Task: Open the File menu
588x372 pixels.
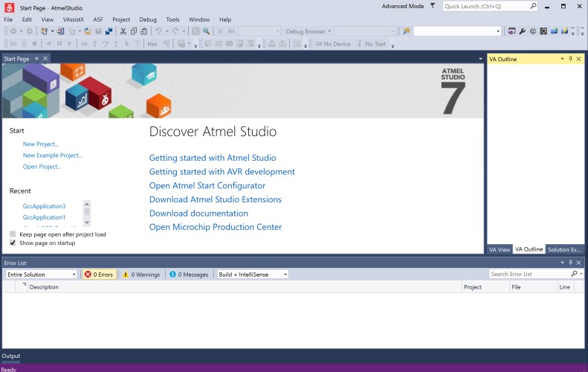Action: point(8,19)
